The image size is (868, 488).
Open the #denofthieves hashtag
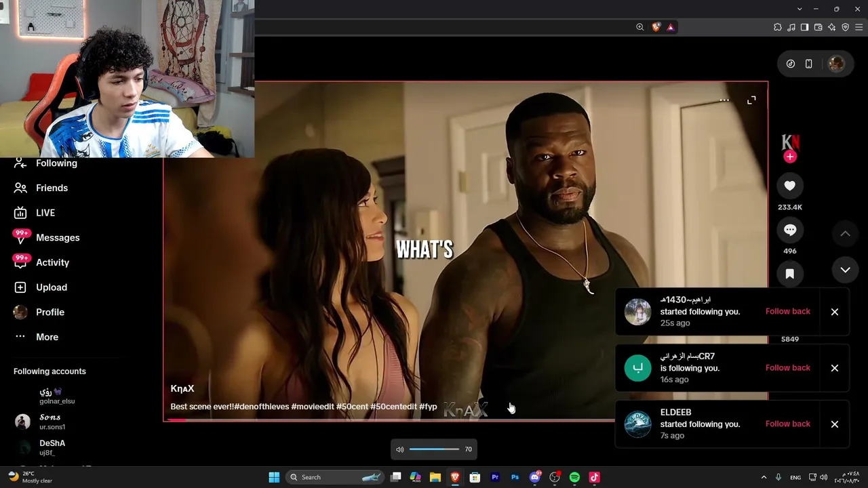pyautogui.click(x=262, y=407)
